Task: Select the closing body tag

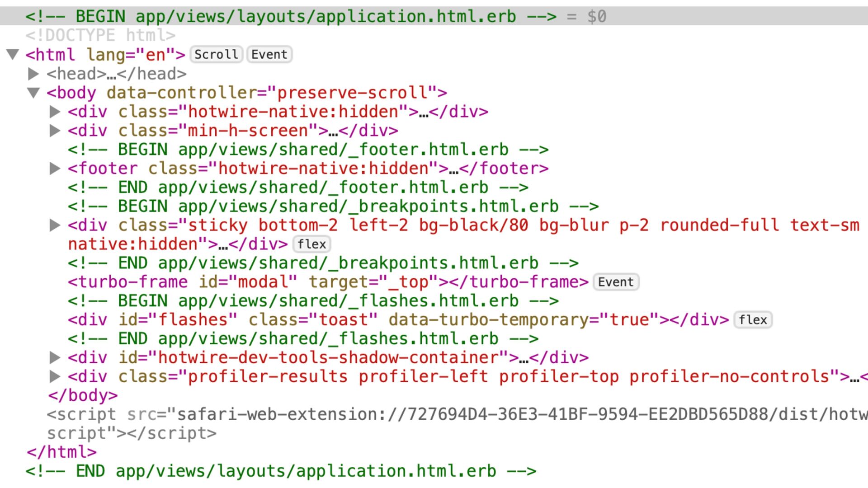Action: coord(83,395)
